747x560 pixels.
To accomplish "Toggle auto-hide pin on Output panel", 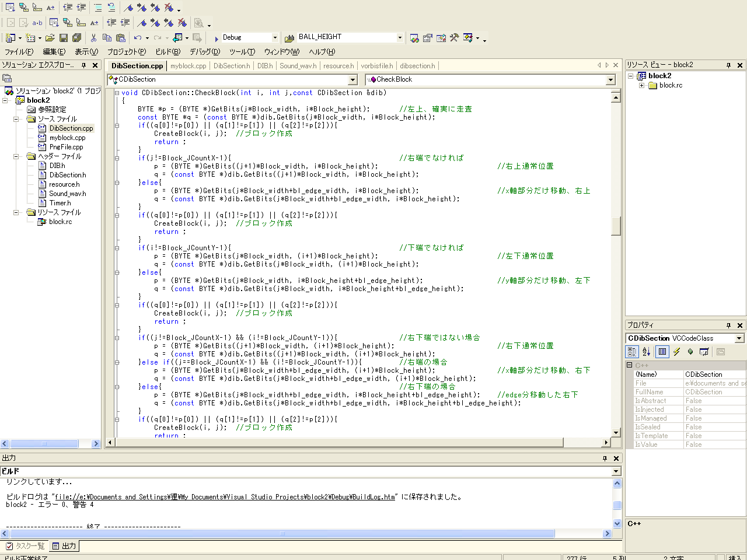I will pyautogui.click(x=605, y=459).
